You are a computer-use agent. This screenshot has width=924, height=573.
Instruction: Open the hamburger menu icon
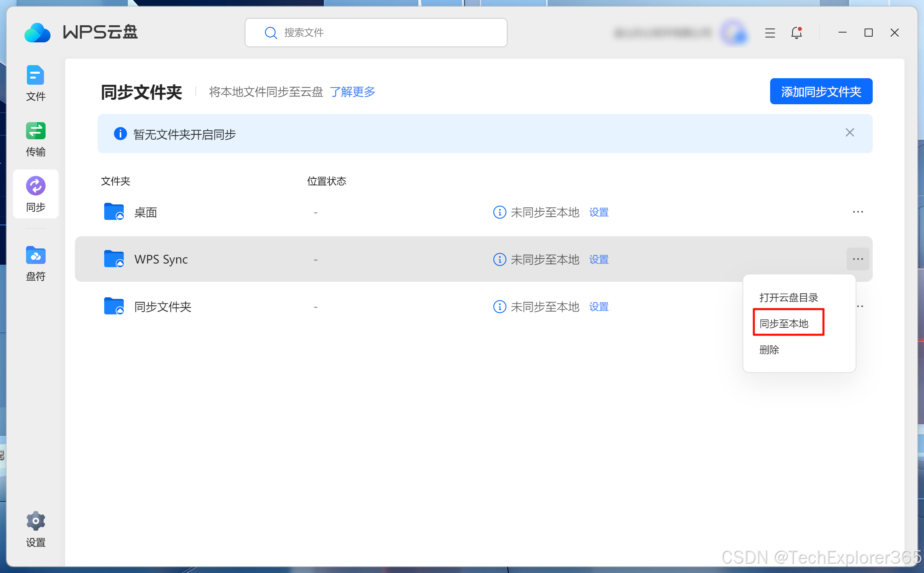[770, 33]
